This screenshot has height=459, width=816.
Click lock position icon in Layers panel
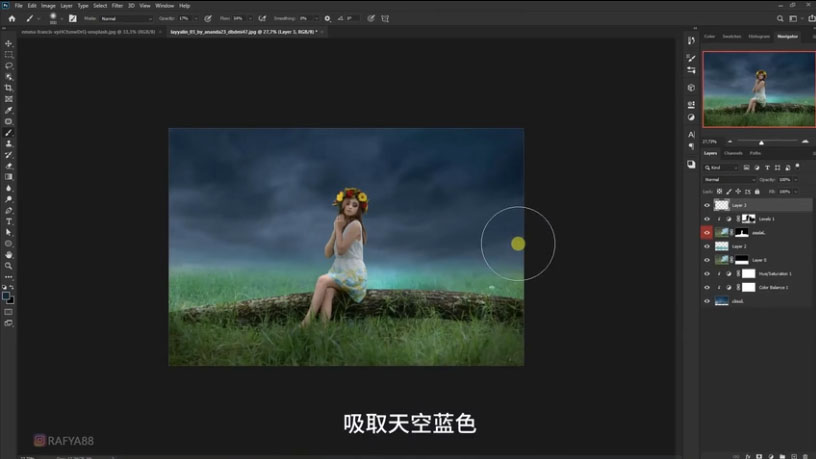(738, 192)
